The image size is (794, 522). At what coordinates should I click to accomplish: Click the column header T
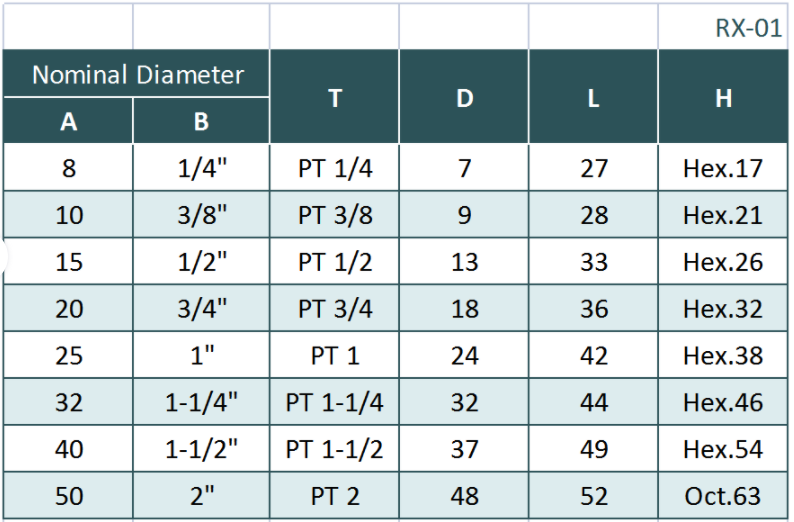coord(334,98)
